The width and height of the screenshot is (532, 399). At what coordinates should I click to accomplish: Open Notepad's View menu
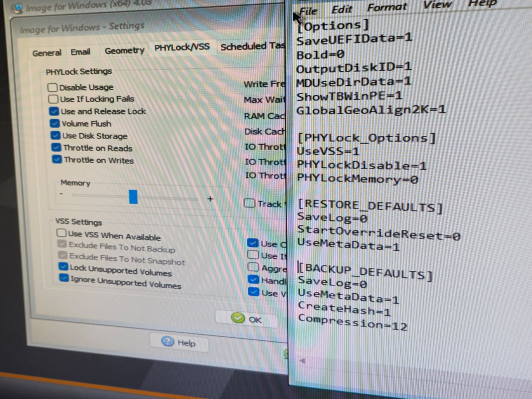(437, 5)
